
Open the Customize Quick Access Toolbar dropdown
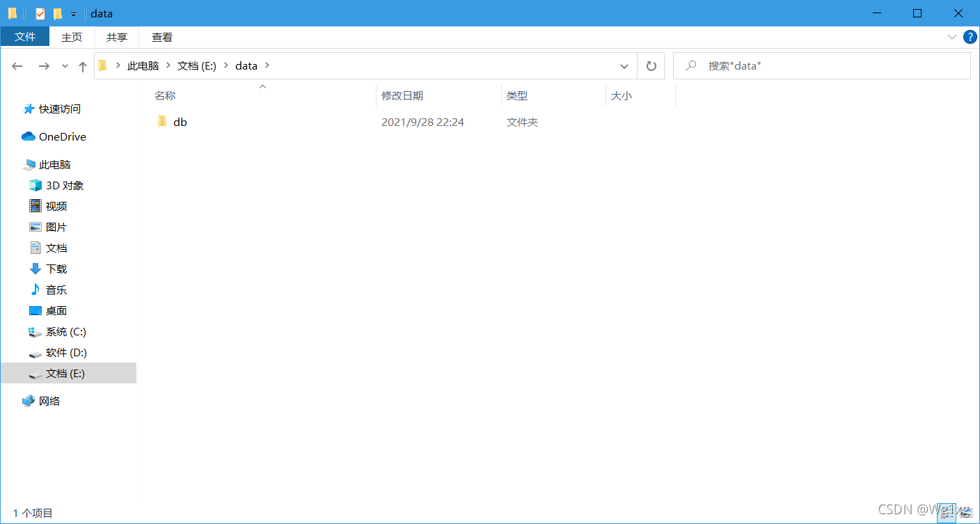[x=73, y=14]
